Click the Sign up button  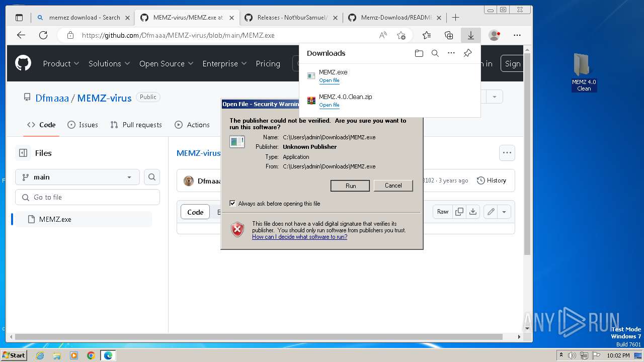click(512, 63)
